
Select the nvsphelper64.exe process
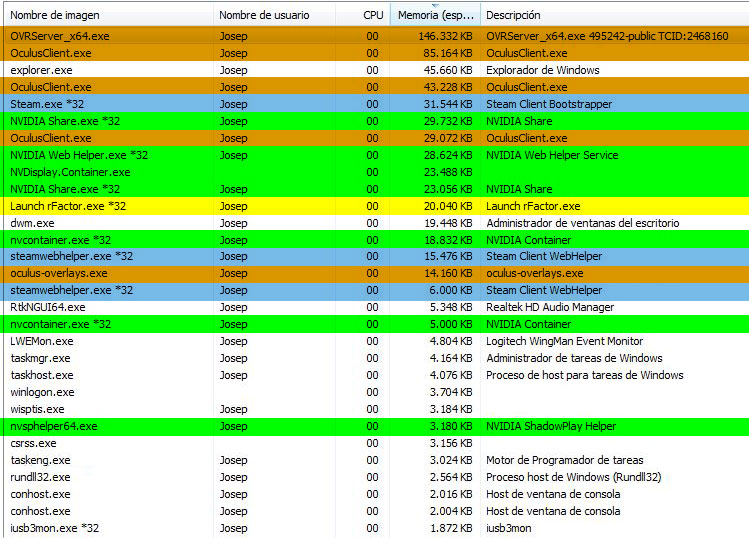click(376, 426)
